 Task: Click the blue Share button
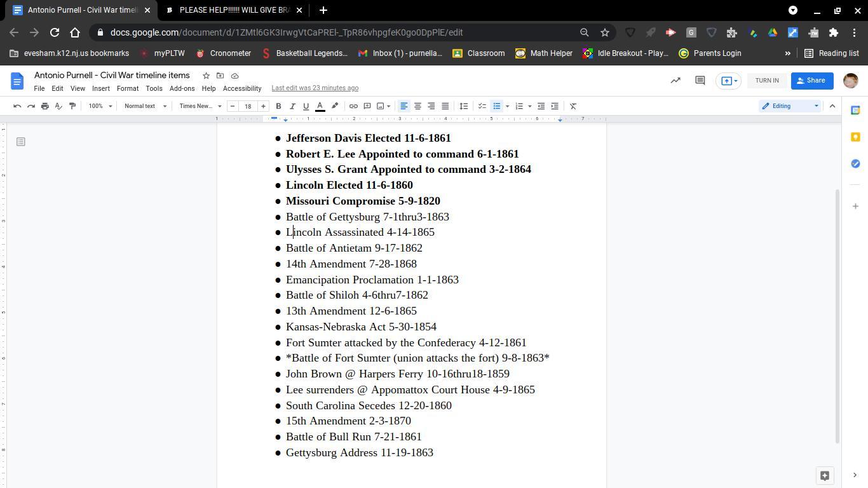click(x=811, y=81)
